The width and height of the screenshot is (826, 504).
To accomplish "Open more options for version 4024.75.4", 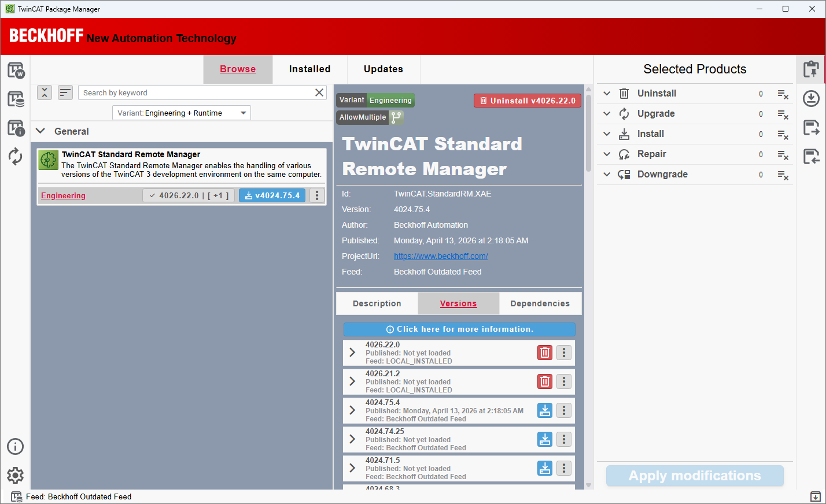I will tap(564, 410).
